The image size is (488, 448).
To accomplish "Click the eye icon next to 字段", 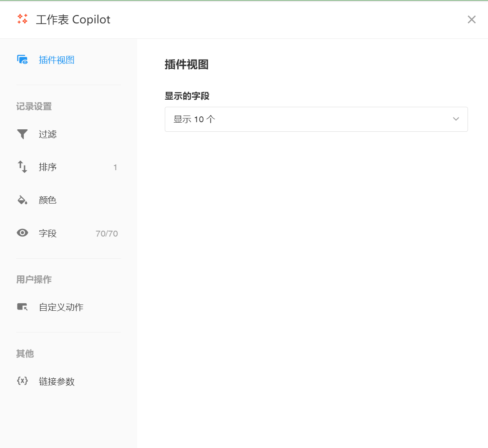I will click(x=23, y=233).
